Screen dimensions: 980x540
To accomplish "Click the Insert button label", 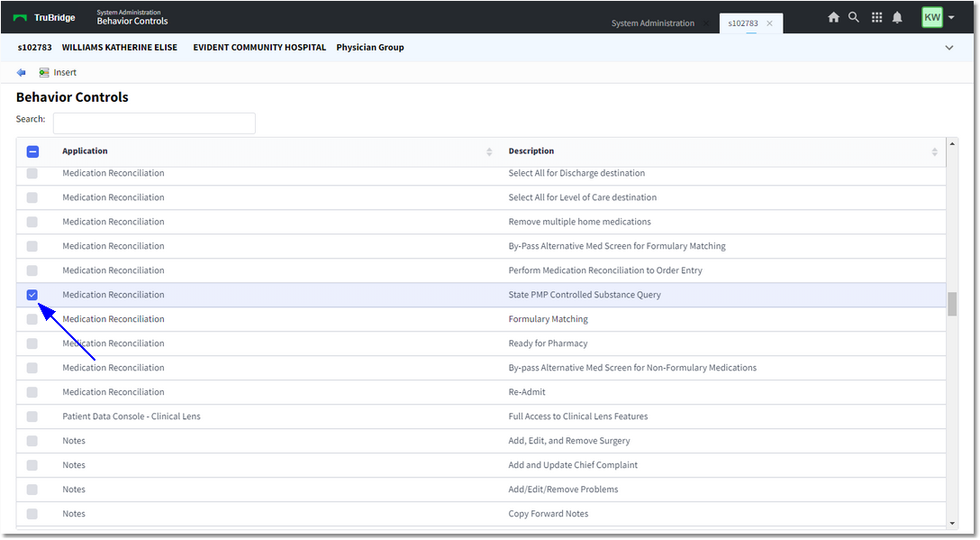I will coord(65,73).
